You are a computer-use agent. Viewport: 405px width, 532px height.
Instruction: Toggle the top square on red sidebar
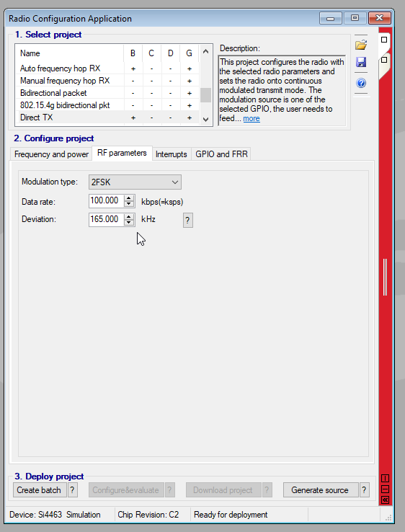tap(384, 40)
